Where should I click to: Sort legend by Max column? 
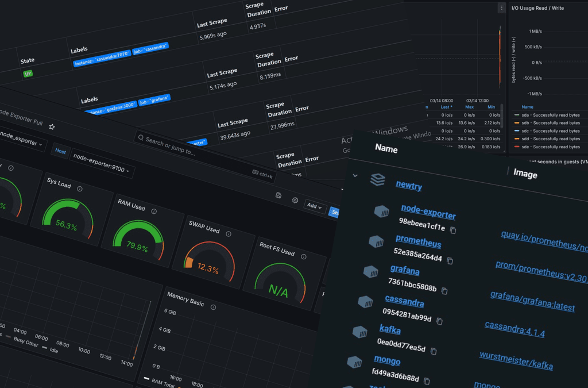[469, 107]
